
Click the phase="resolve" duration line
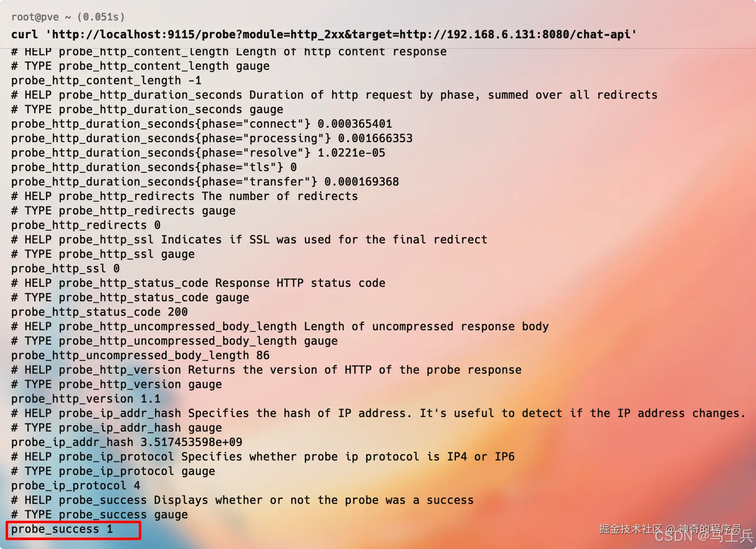198,153
